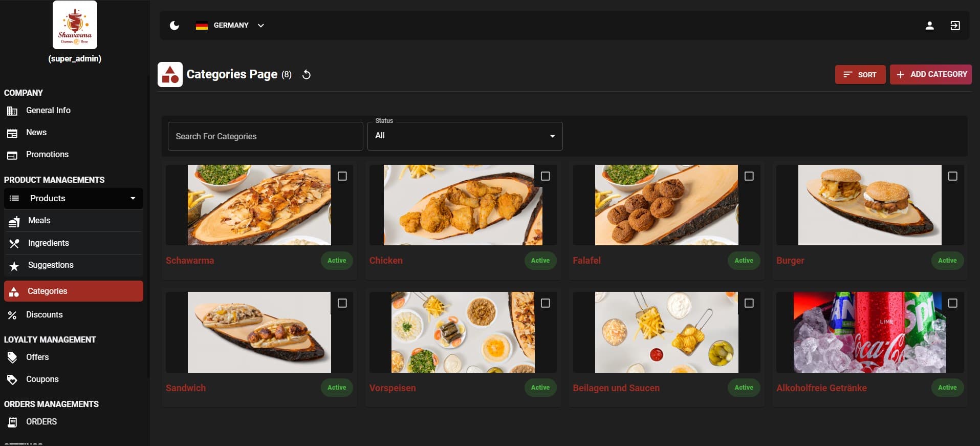
Task: Open the Alkoholfreie Getränke category image
Action: tap(869, 332)
